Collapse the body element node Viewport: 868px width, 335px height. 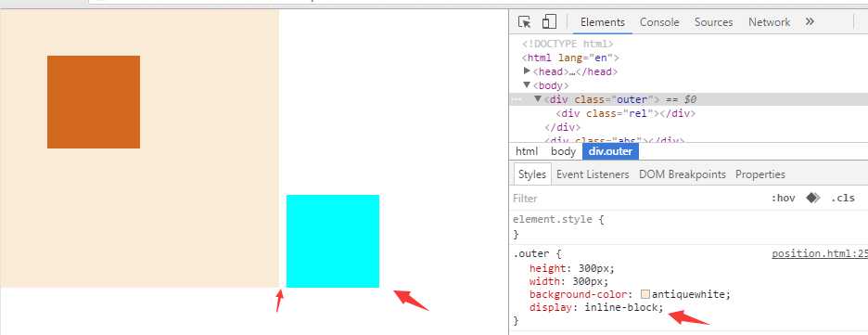click(527, 84)
